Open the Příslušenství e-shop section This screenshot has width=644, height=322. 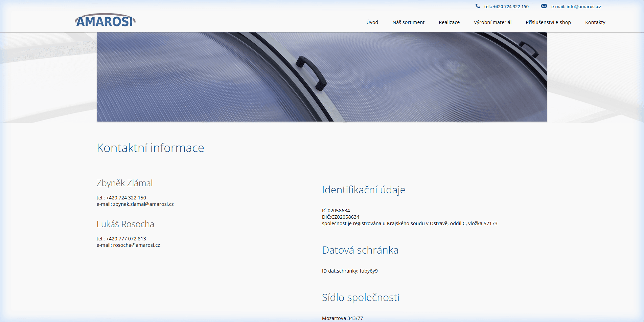click(548, 22)
